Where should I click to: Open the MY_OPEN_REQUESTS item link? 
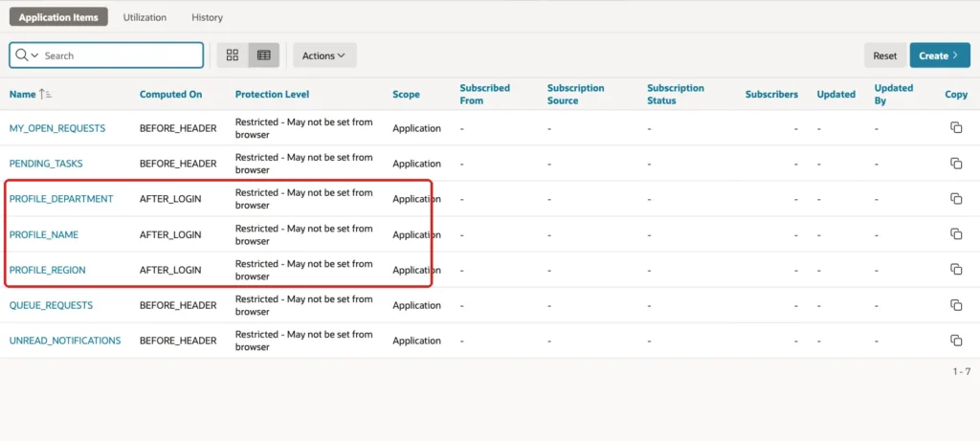pyautogui.click(x=56, y=128)
